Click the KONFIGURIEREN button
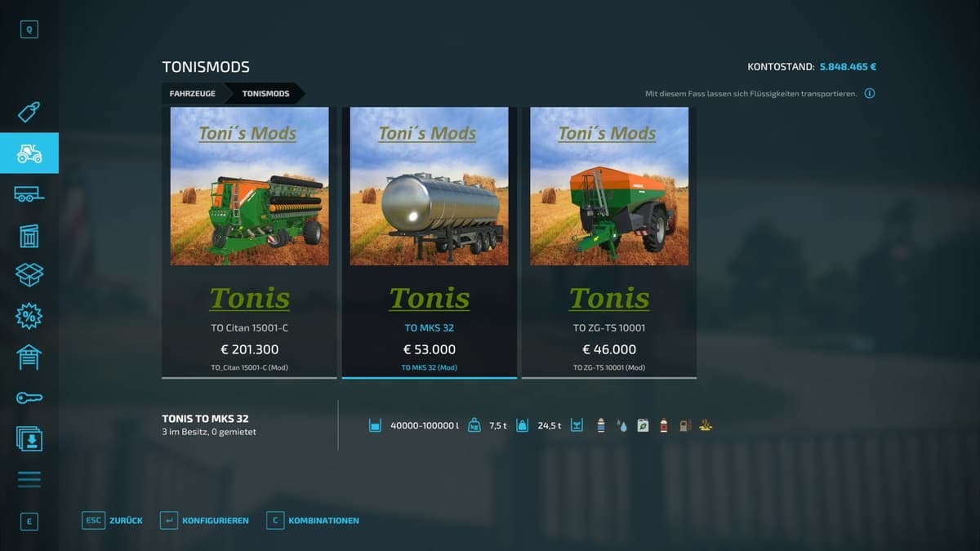 (205, 520)
